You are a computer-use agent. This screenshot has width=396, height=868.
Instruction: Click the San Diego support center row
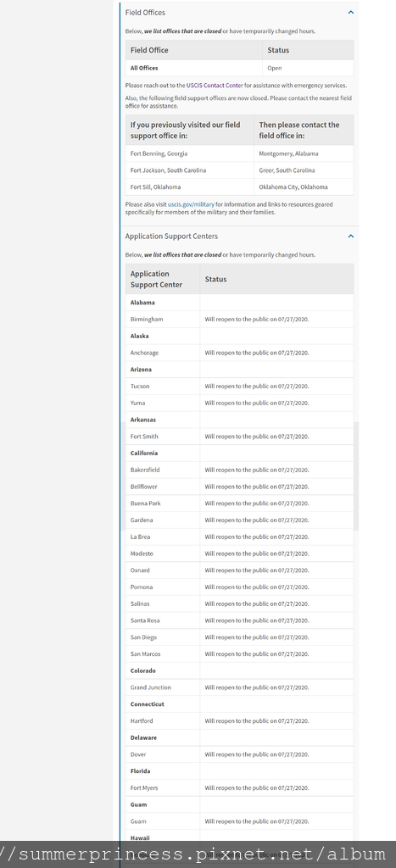point(239,637)
